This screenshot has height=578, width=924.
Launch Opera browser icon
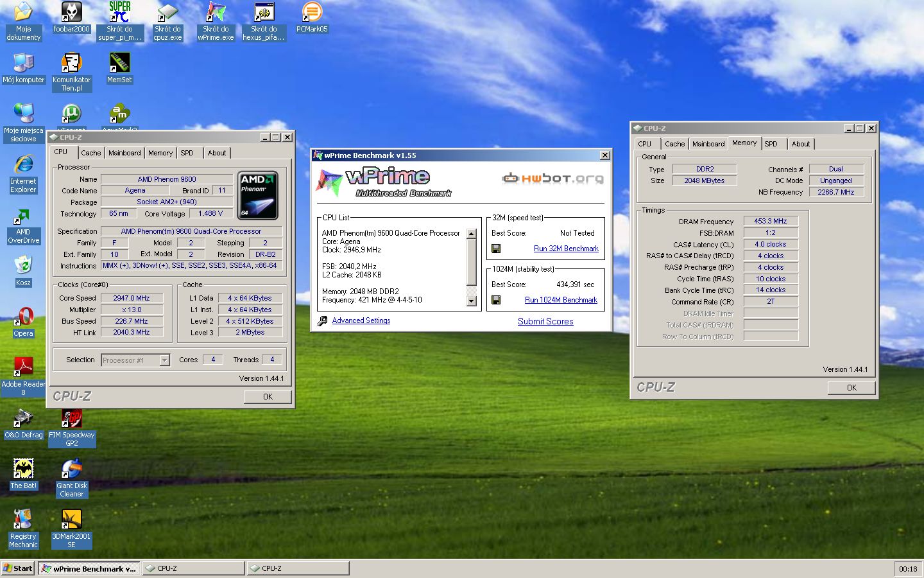click(x=23, y=322)
